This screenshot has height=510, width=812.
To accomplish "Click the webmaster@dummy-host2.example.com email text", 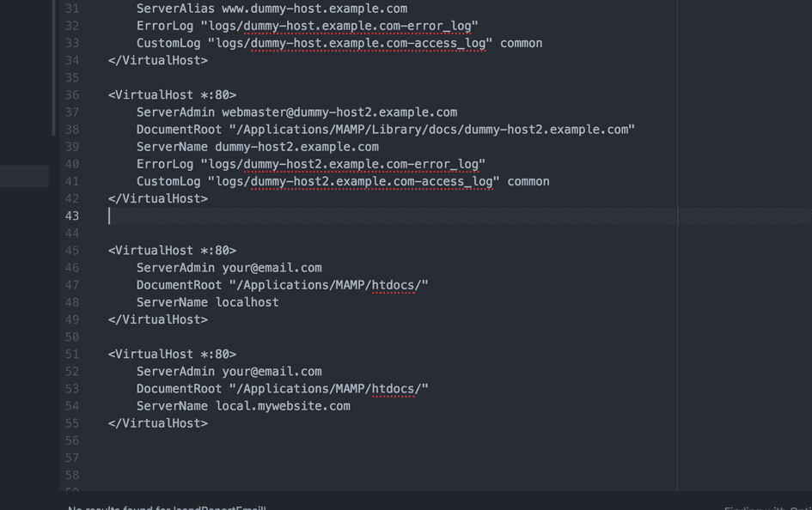I will 339,112.
